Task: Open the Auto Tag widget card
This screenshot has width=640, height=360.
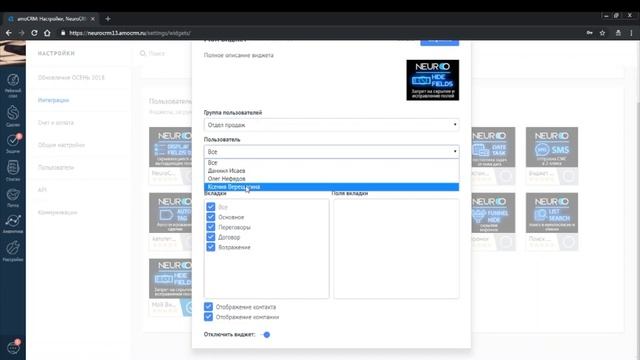Action: [x=170, y=221]
